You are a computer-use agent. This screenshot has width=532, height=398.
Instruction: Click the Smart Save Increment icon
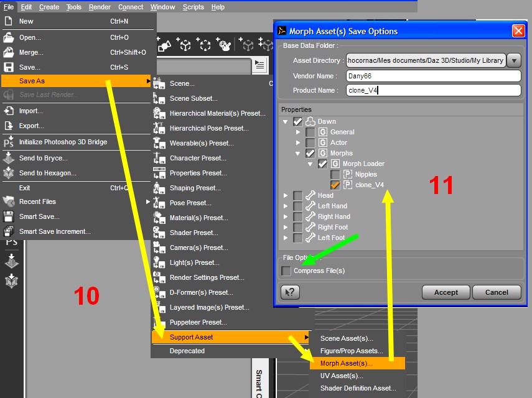pos(9,231)
